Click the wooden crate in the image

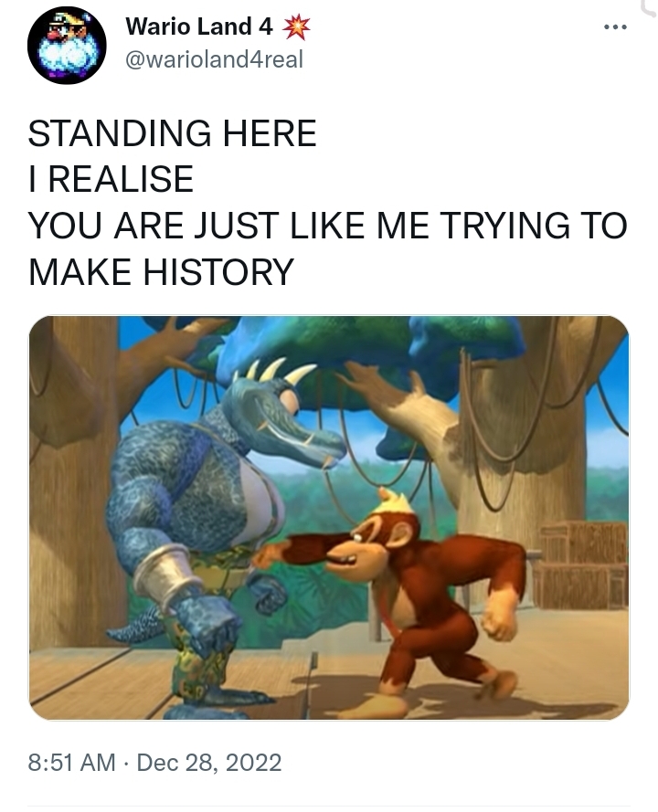[x=580, y=564]
